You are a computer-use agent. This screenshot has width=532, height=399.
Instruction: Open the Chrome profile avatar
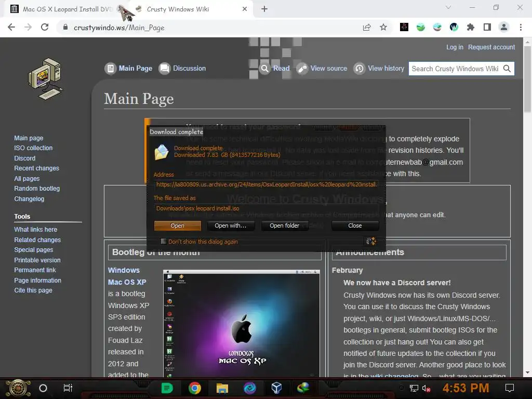pos(504,27)
